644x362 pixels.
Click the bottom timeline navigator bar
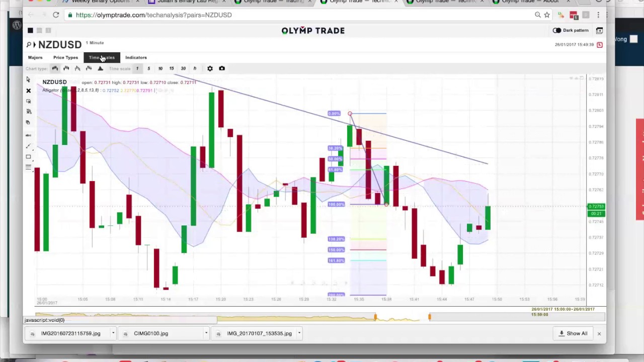click(320, 317)
